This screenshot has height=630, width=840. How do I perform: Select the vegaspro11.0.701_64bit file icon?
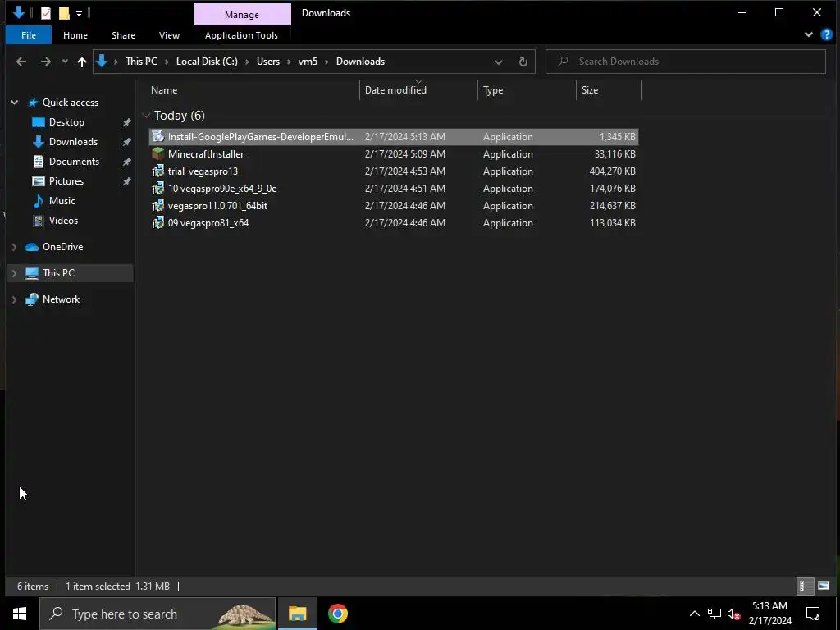point(157,205)
